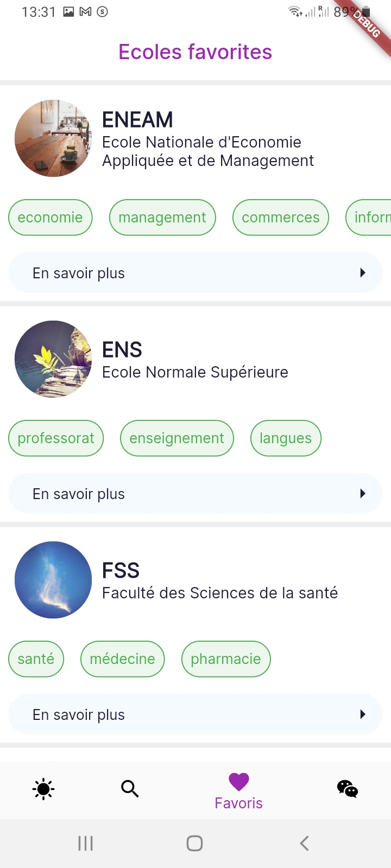Tap the médecine tag chip
The height and width of the screenshot is (868, 391).
122,659
